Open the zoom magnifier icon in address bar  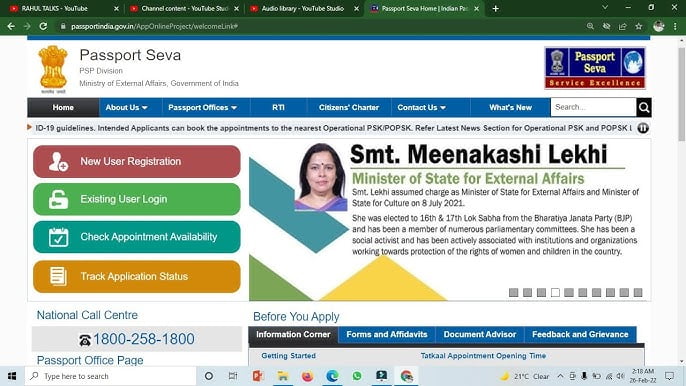tap(590, 26)
